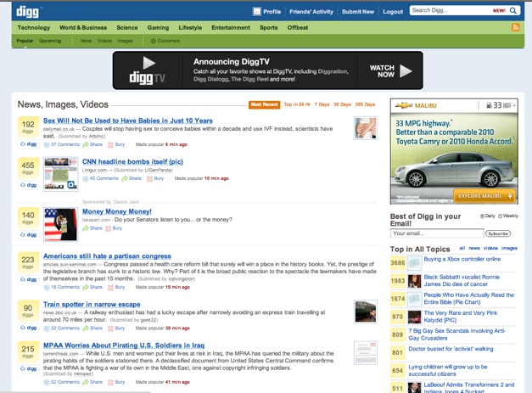Open the CNN headline story thumbnail
The height and width of the screenshot is (393, 532).
click(61, 174)
